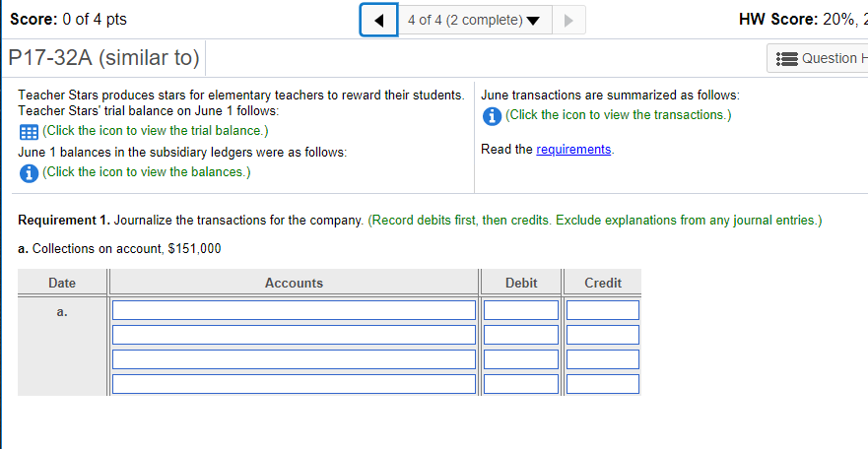Viewport: 868px width, 449px height.
Task: Click 'a. Collections on account, $151,000' text
Action: pos(119,249)
